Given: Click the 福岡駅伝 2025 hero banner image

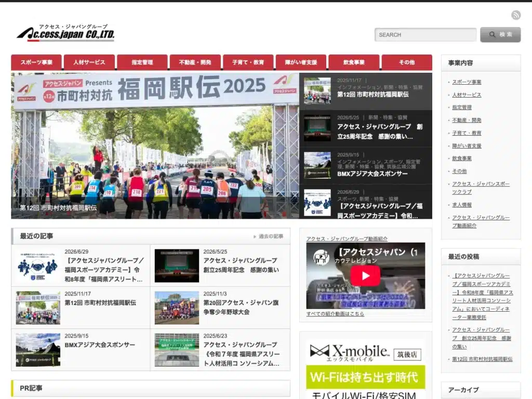Looking at the screenshot, I should (x=155, y=146).
